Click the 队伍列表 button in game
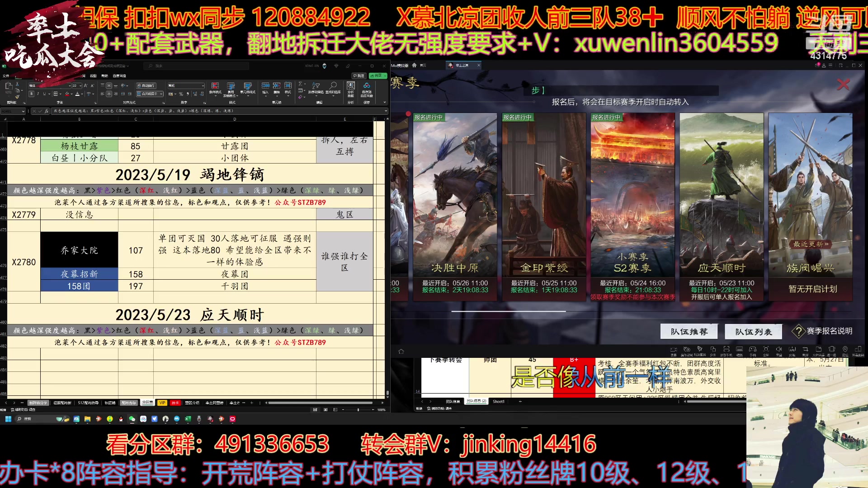Viewport: 868px width, 488px height. coord(754,332)
